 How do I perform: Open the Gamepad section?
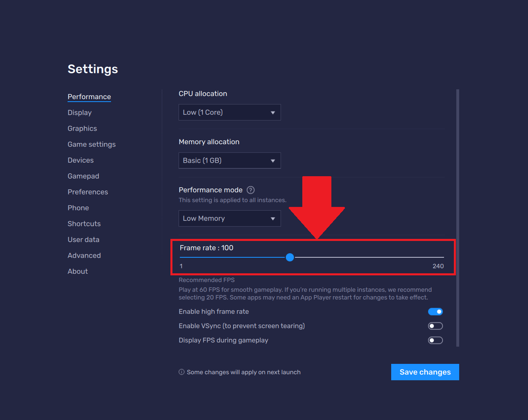tap(84, 176)
